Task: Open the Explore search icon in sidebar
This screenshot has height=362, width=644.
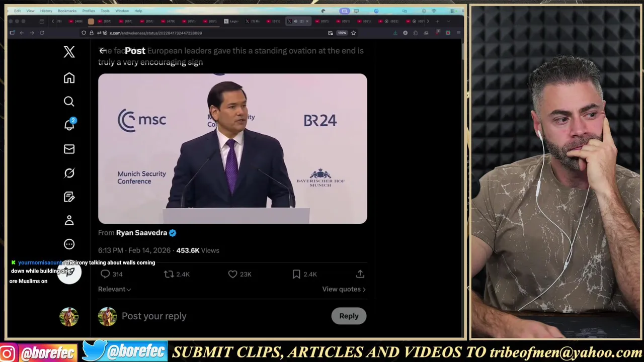Action: pyautogui.click(x=69, y=102)
